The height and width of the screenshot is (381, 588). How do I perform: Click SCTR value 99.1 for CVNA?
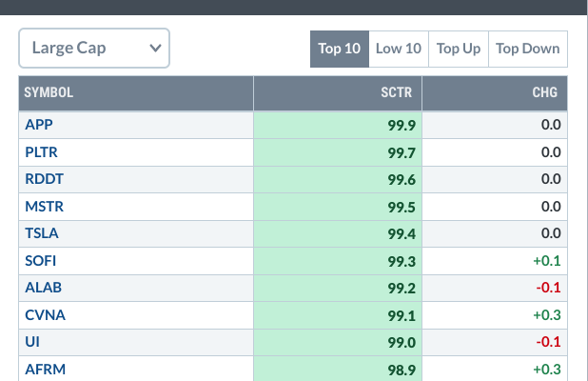pyautogui.click(x=402, y=315)
